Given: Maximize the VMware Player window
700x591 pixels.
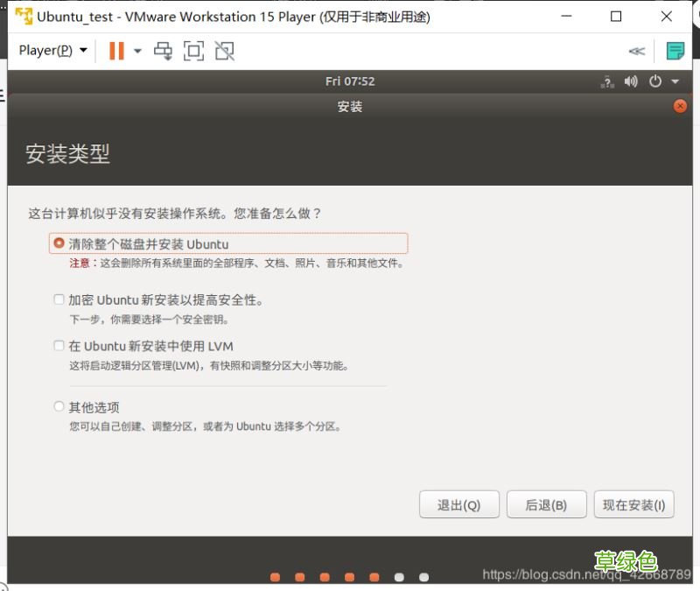Looking at the screenshot, I should tap(616, 17).
